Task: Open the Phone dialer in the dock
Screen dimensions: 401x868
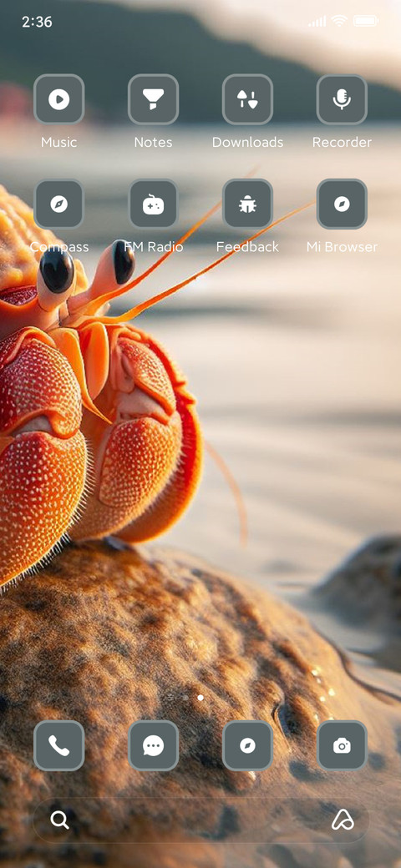Action: click(x=58, y=745)
